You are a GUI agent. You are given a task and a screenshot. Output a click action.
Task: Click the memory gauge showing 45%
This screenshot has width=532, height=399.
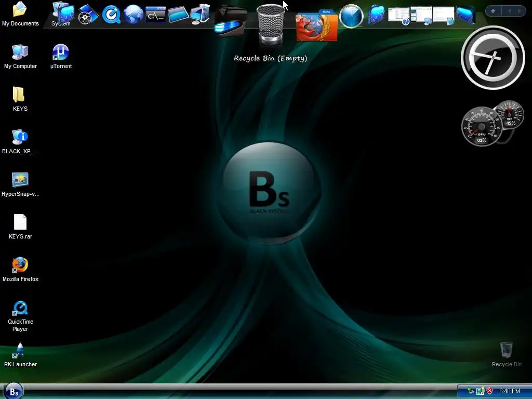point(509,114)
